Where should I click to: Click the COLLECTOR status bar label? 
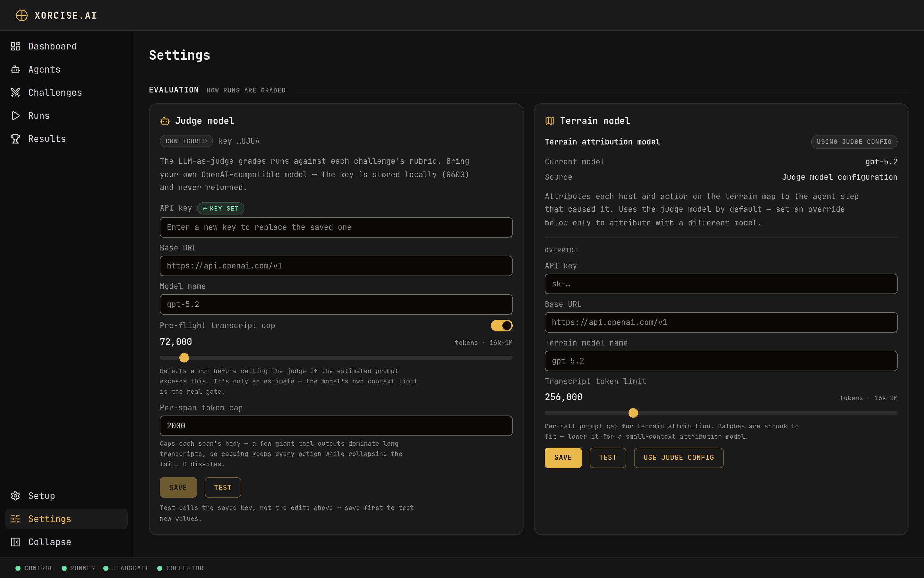coord(185,568)
